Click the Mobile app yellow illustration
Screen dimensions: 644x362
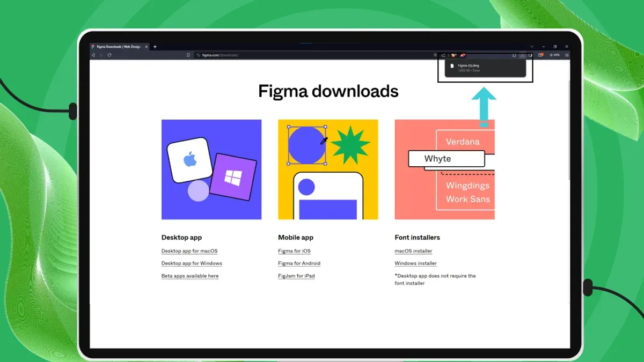pos(328,169)
